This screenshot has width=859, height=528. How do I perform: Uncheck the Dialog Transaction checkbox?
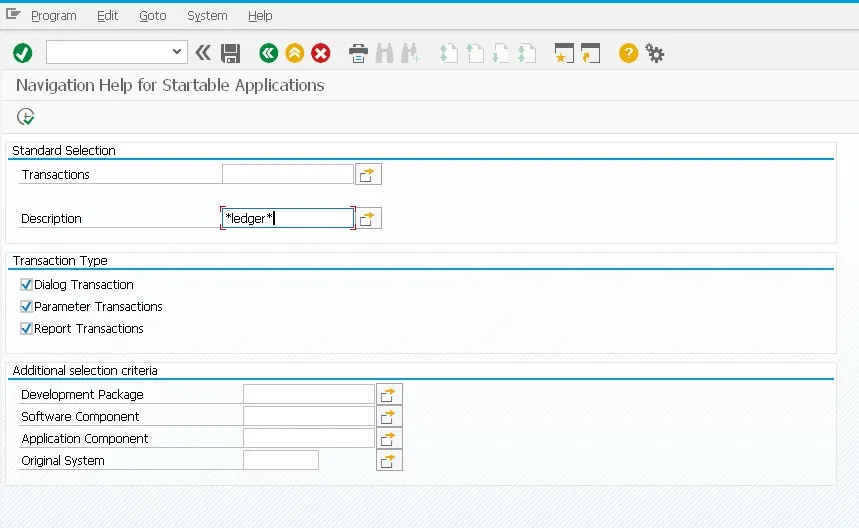tap(26, 284)
